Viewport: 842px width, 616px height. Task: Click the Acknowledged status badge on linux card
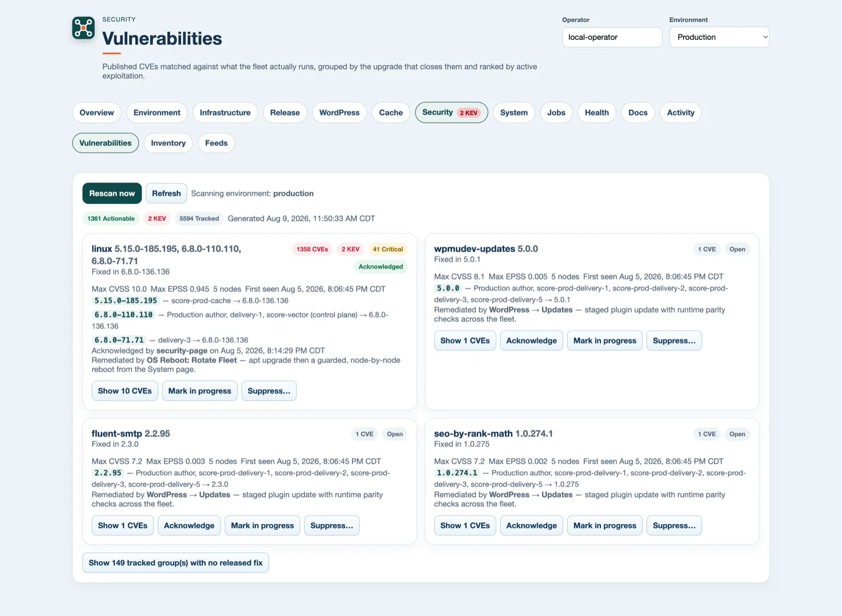(380, 267)
